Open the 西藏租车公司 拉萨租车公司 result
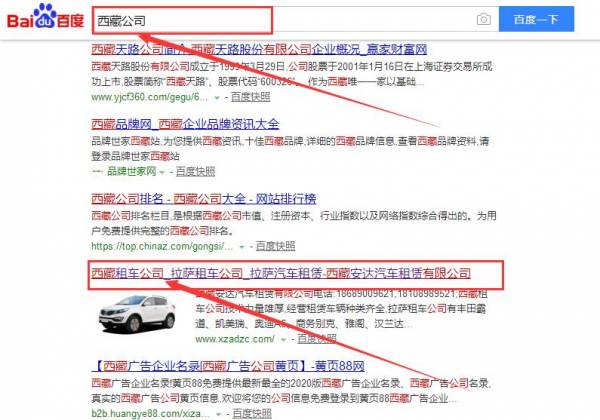 click(280, 273)
